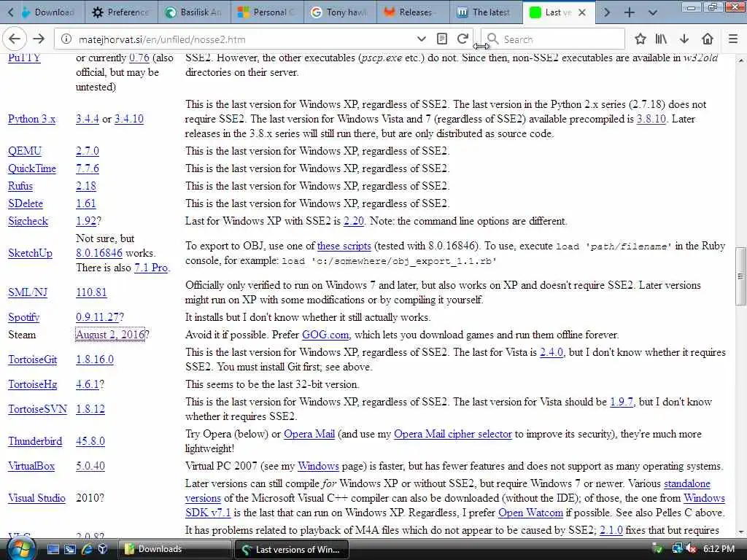This screenshot has height=560, width=747.
Task: Open the Rufus link
Action: point(20,186)
